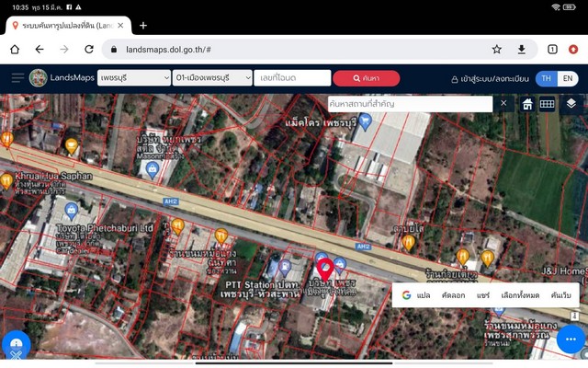588x368 pixels.
Task: Click the J&J Home label on map
Action: [x=564, y=270]
